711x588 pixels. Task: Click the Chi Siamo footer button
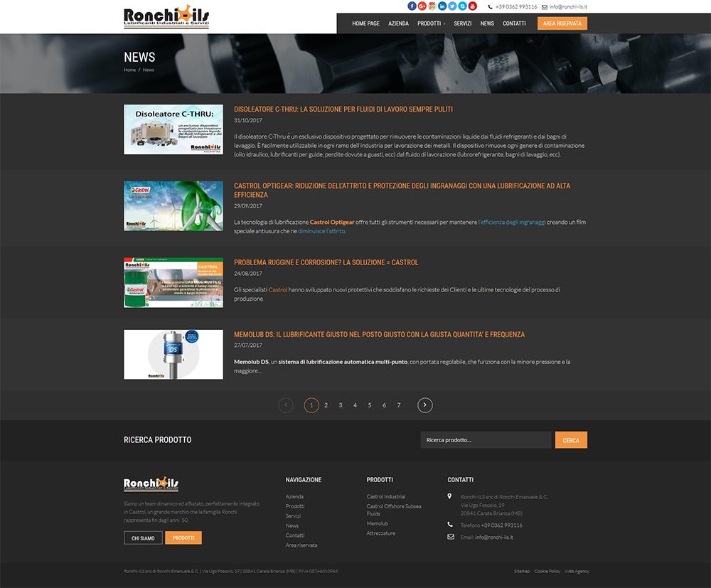[x=143, y=538]
